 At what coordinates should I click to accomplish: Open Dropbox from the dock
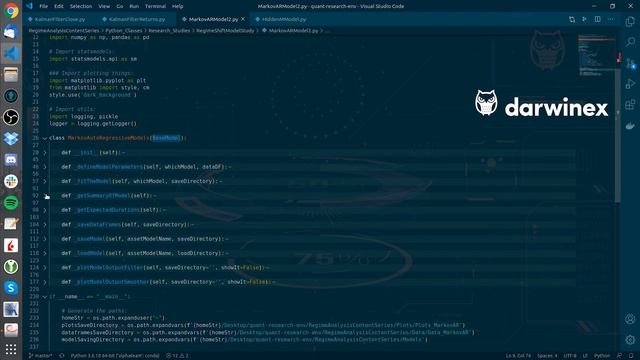11,138
